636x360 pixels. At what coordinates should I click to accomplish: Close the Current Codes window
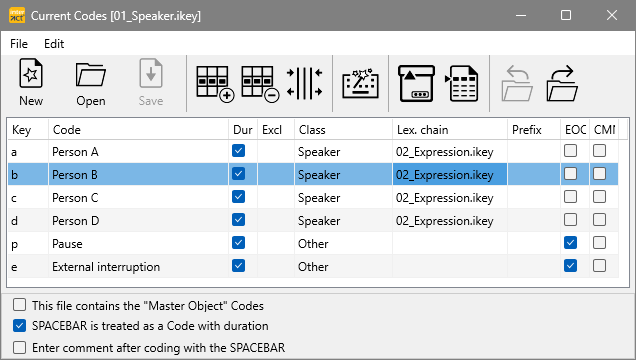(x=612, y=15)
